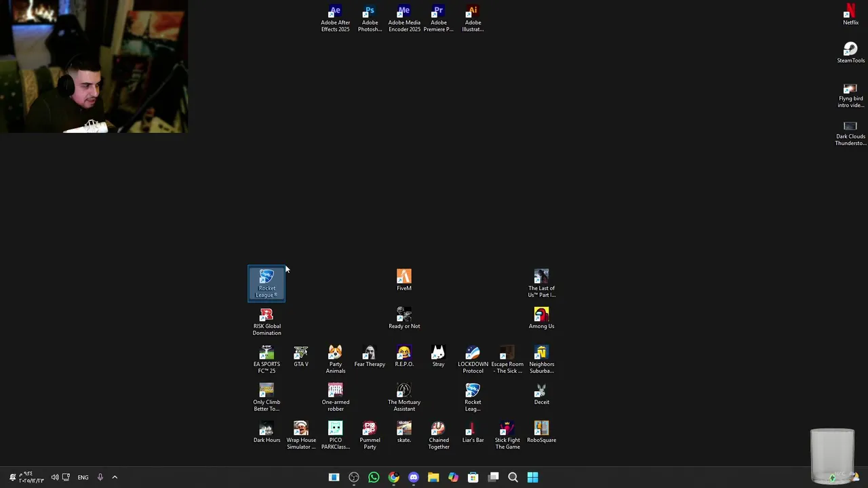
Task: Click the microphone in-use tray icon
Action: click(100, 477)
